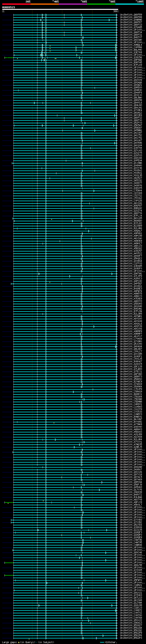Select the label UniRef100_P93135
The width and height of the screenshot is (146, 644).
[131, 175]
